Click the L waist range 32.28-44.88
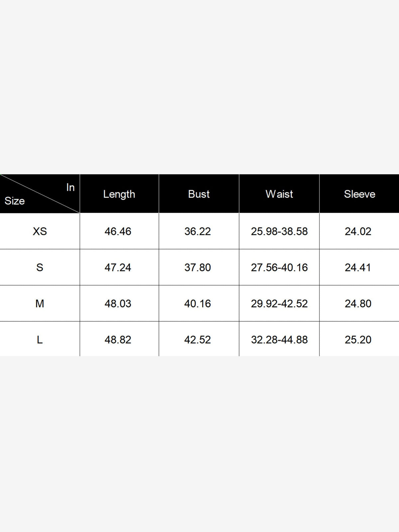This screenshot has width=399, height=532. click(x=279, y=339)
